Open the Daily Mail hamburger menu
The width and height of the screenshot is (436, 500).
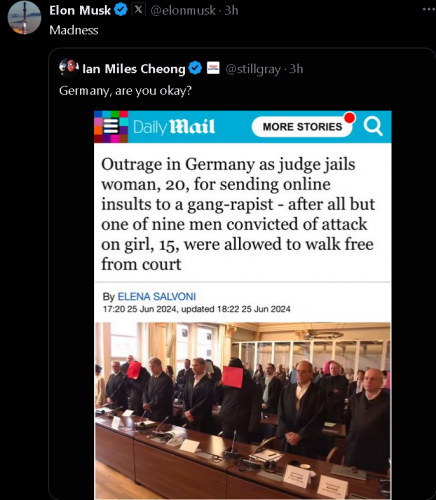click(111, 127)
